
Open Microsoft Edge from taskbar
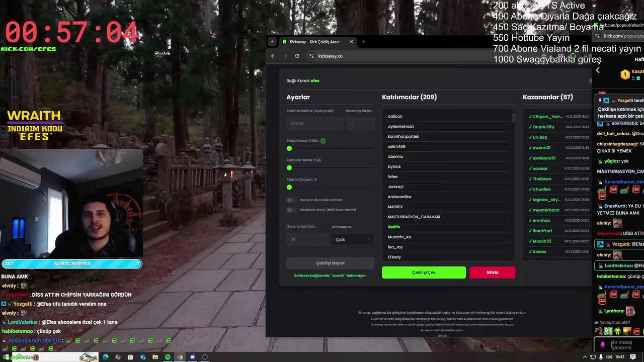click(106, 357)
